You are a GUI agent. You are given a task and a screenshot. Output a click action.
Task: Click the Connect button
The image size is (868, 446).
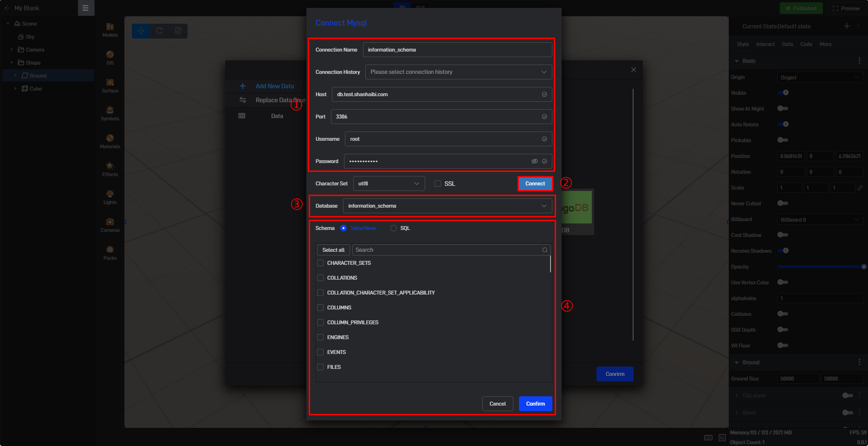click(535, 184)
